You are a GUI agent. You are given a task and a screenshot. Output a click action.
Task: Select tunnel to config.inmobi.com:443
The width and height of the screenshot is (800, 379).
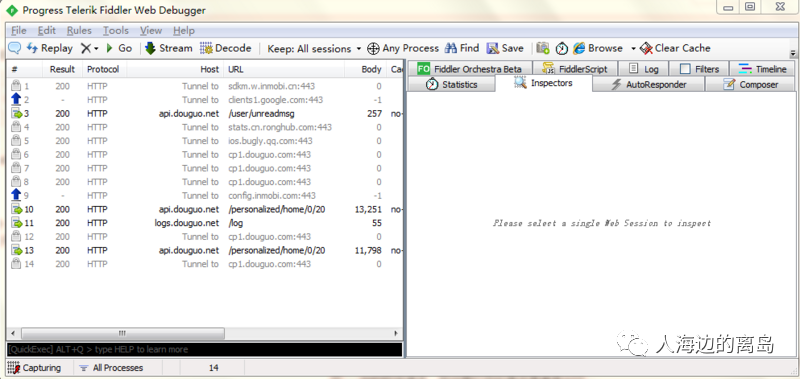coord(205,196)
